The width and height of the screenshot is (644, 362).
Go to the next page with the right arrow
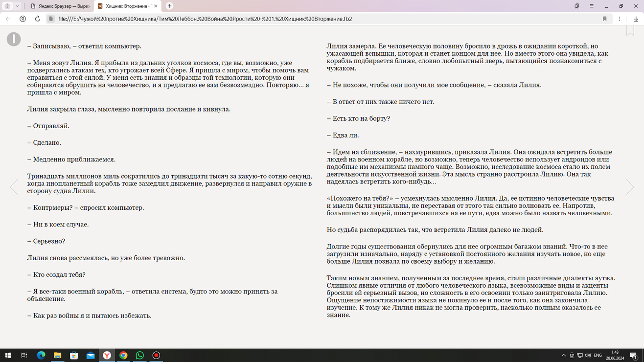coord(630,187)
